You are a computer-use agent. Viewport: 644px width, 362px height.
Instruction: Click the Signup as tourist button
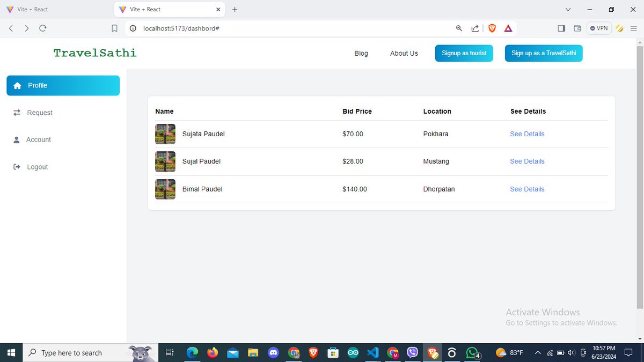click(464, 53)
